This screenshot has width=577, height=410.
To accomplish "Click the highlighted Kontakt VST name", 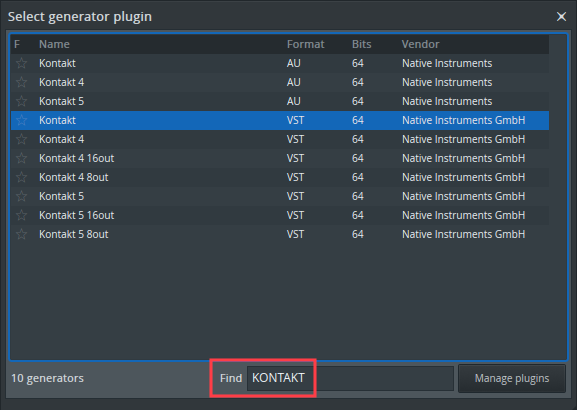I will tap(57, 120).
